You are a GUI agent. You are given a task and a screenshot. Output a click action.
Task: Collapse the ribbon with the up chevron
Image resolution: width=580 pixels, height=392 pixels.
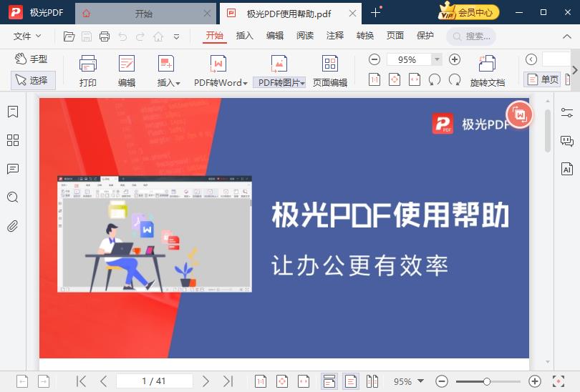tap(566, 36)
